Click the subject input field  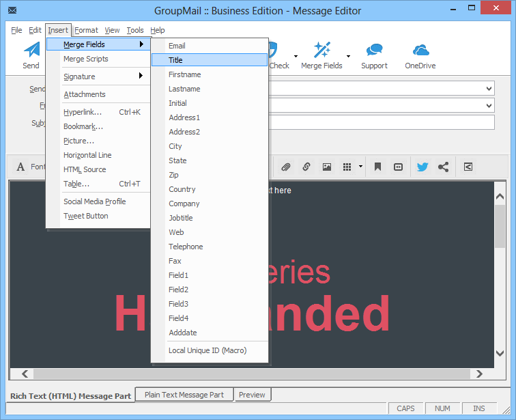point(382,122)
